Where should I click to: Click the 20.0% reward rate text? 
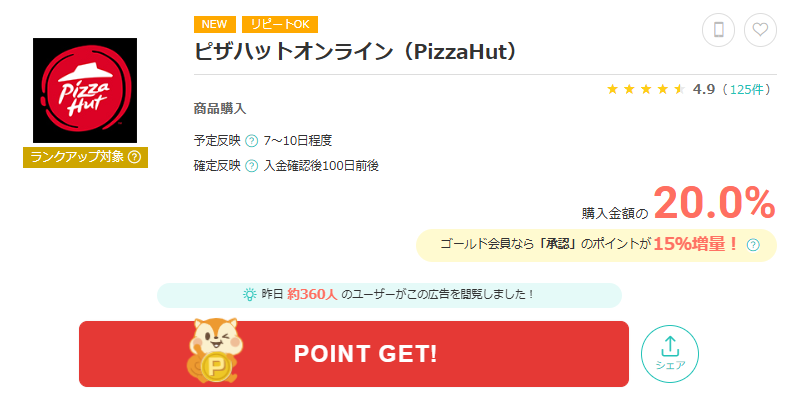tap(714, 203)
